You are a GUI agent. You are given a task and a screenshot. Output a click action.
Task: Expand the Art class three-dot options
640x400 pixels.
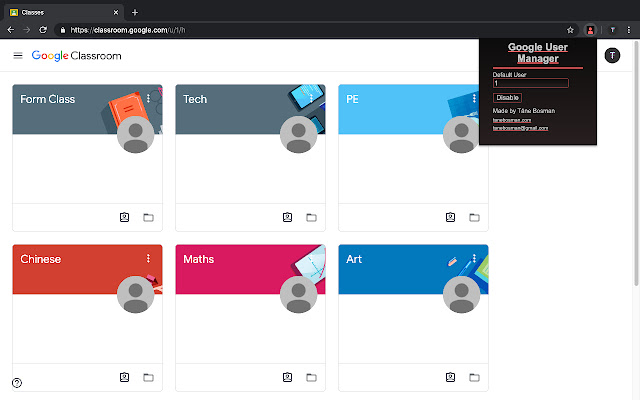pos(474,259)
